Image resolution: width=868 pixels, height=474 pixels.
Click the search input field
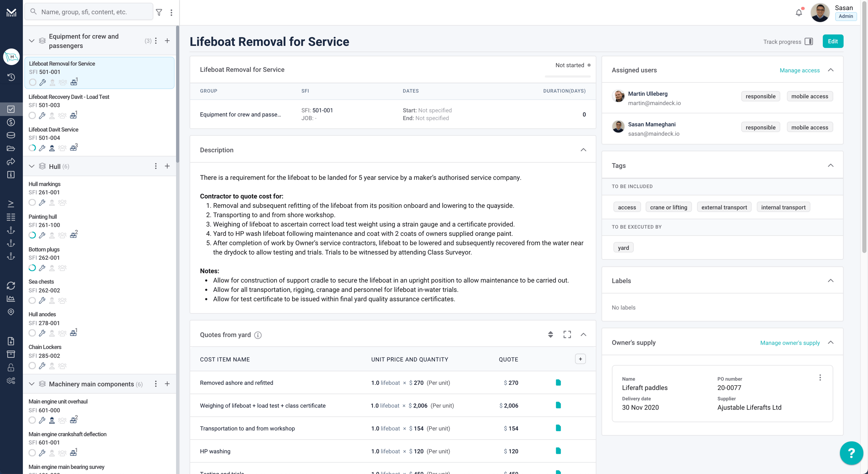click(89, 12)
